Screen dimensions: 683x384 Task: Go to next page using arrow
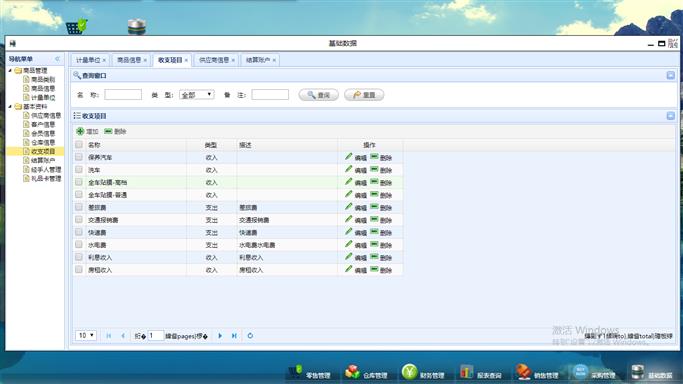[220, 336]
